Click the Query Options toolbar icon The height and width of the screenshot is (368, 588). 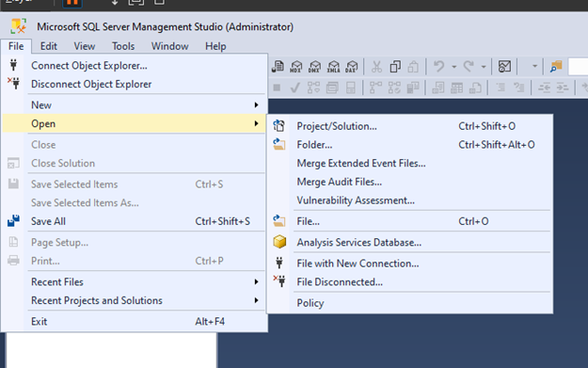[332, 88]
